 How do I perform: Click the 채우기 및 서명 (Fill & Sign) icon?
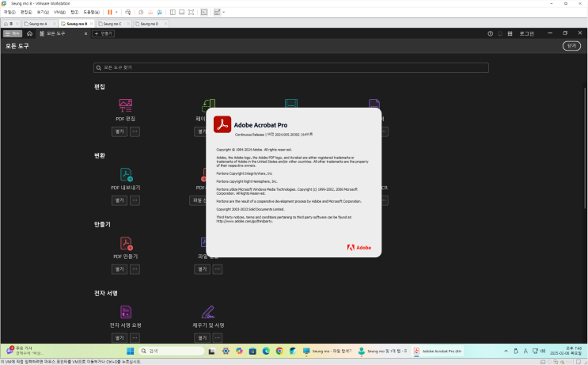click(x=208, y=312)
